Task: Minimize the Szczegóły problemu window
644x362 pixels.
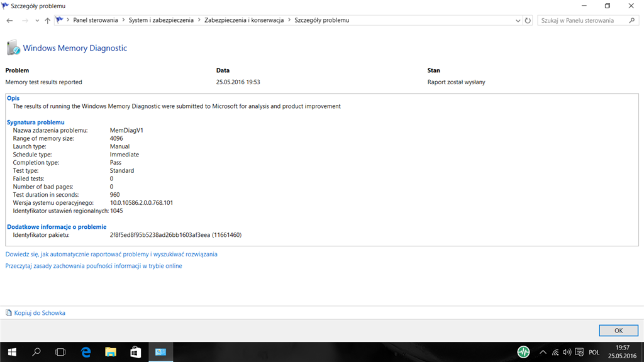Action: point(584,6)
